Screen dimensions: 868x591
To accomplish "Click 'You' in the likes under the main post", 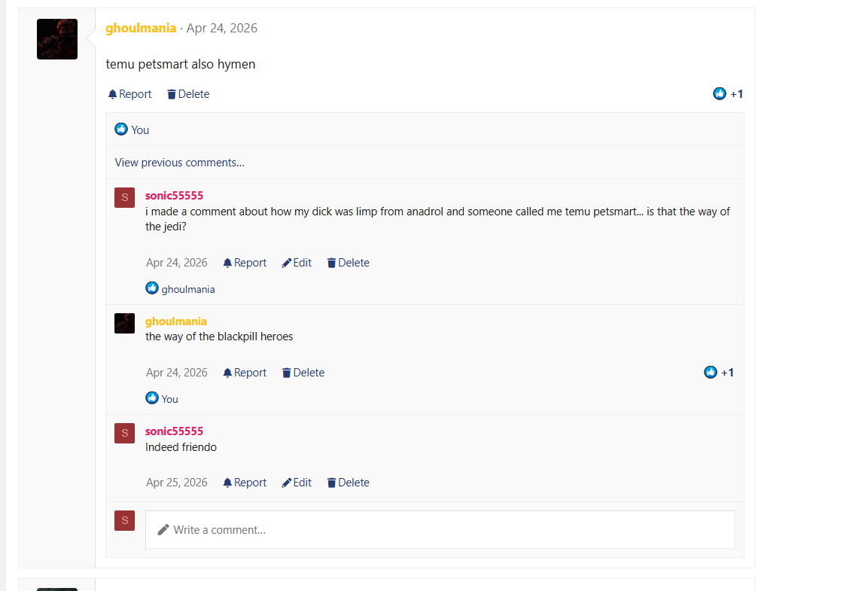I will (x=140, y=130).
